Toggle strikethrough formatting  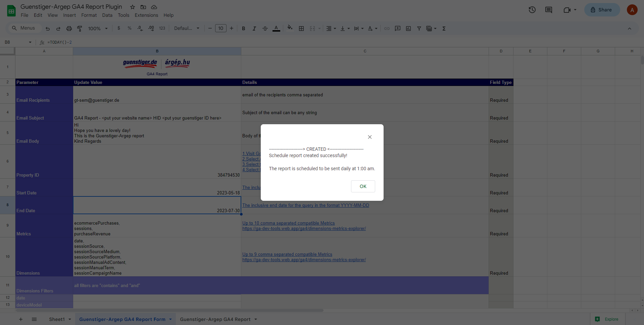tap(265, 29)
